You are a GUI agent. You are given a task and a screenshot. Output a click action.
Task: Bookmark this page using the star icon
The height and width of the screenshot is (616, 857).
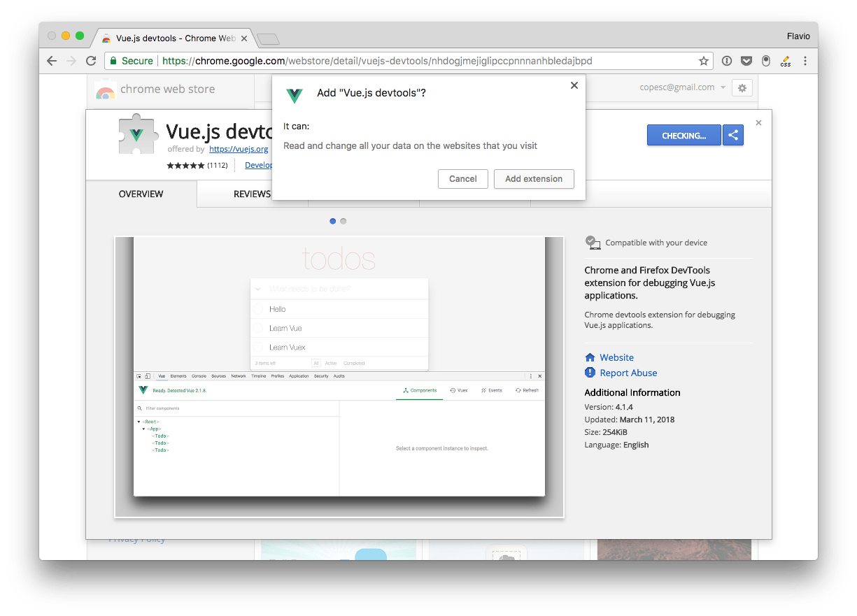tap(704, 61)
